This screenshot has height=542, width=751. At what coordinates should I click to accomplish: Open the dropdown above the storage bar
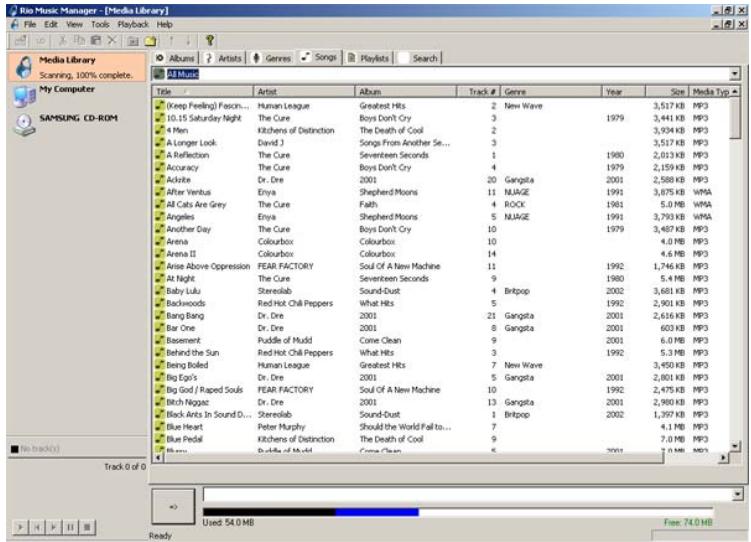[x=737, y=494]
